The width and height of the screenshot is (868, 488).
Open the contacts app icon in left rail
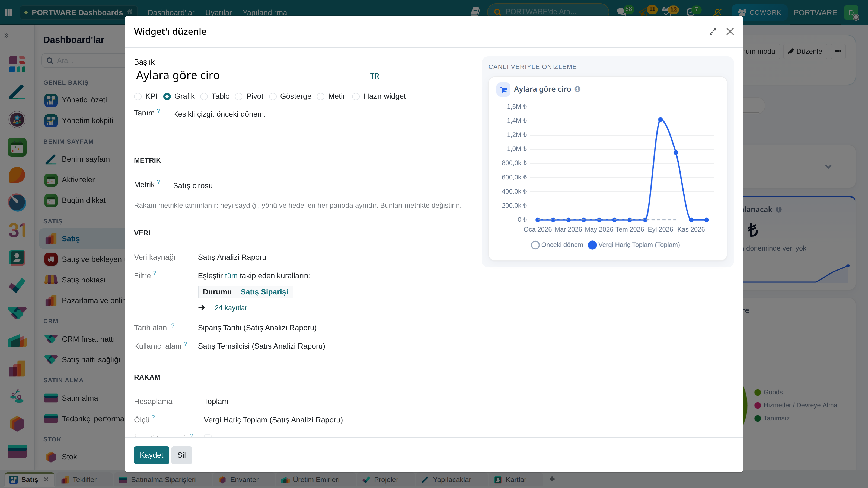click(x=17, y=258)
